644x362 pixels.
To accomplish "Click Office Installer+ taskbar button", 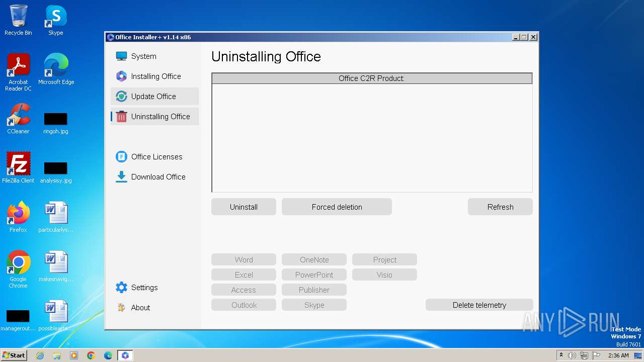I will (x=125, y=355).
